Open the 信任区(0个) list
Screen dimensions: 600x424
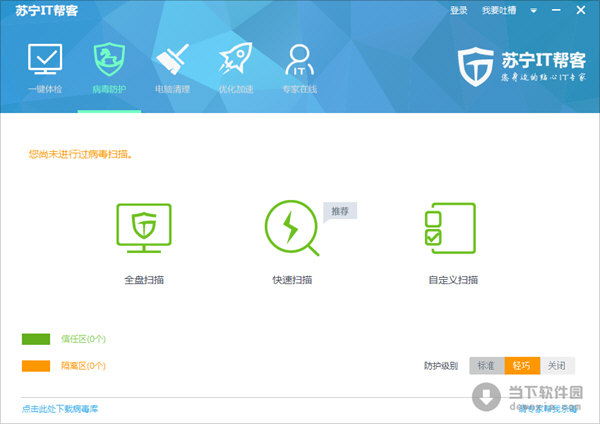83,339
